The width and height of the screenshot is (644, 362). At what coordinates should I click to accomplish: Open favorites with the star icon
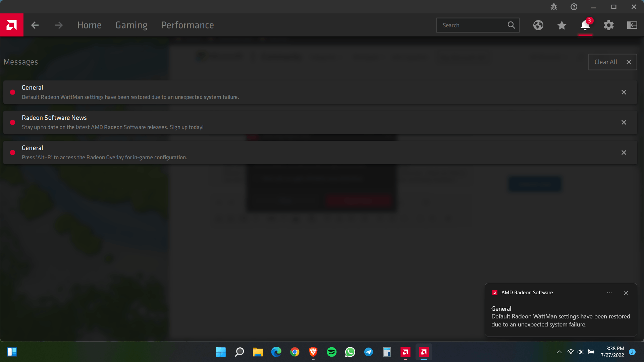[x=562, y=25]
